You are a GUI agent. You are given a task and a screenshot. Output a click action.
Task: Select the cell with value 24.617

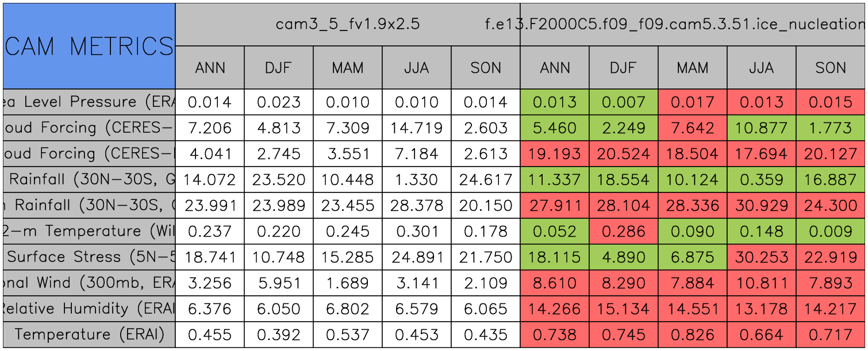[x=486, y=180]
